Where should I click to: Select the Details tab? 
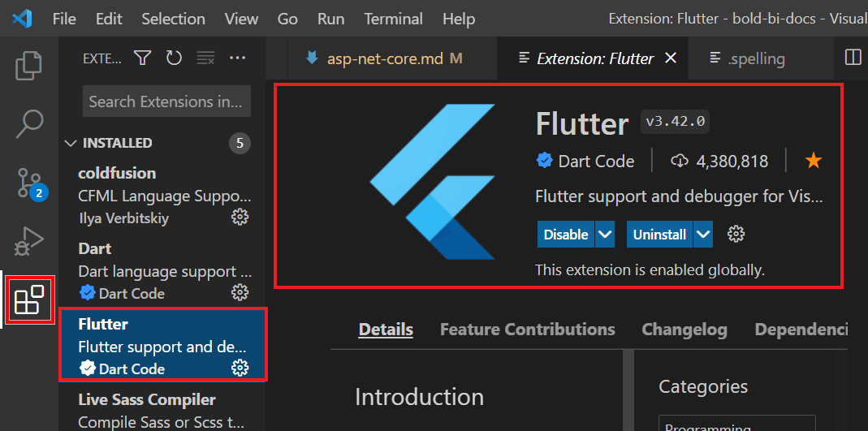(386, 330)
